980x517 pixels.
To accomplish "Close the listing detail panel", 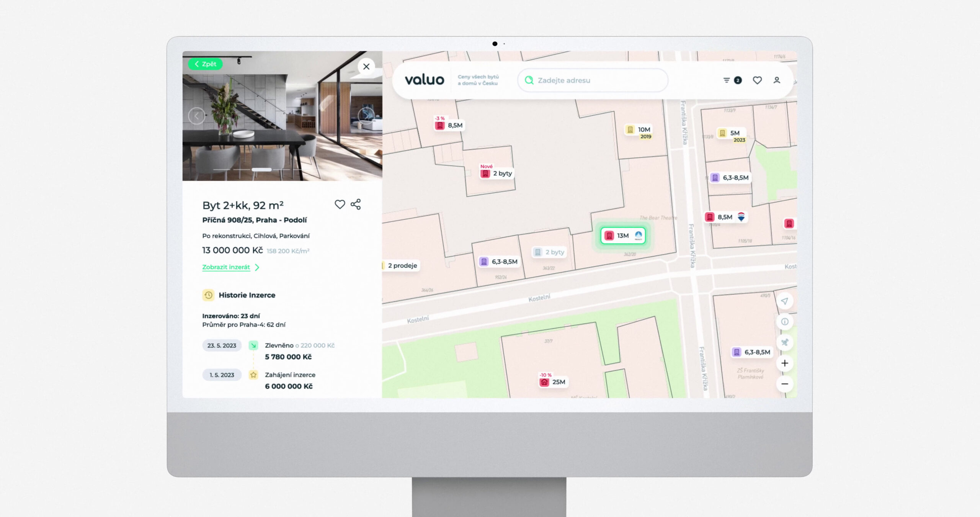I will (x=366, y=67).
